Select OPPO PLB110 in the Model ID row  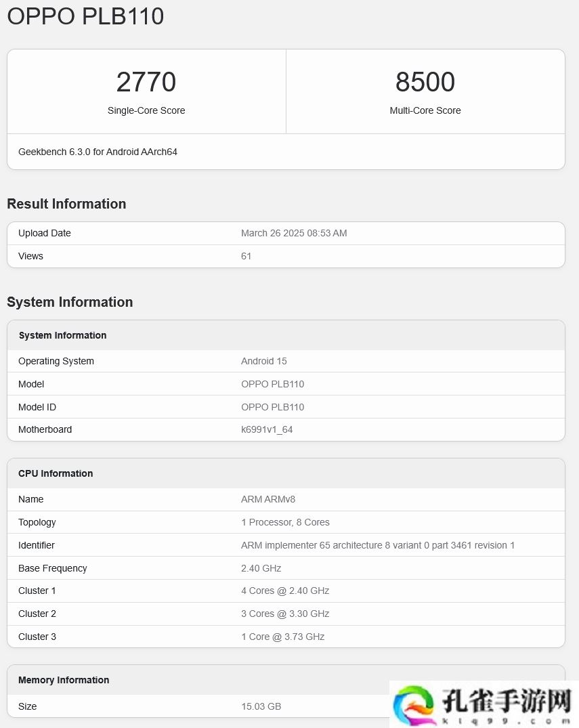(x=272, y=407)
